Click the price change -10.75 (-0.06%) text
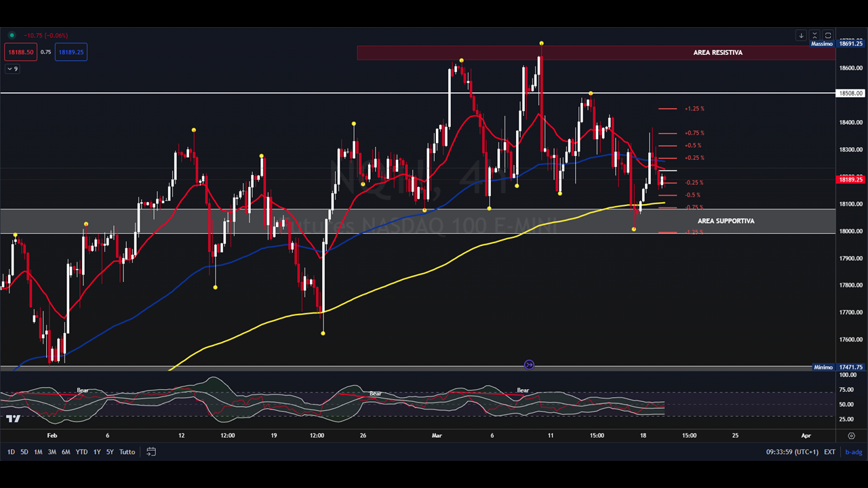 45,35
